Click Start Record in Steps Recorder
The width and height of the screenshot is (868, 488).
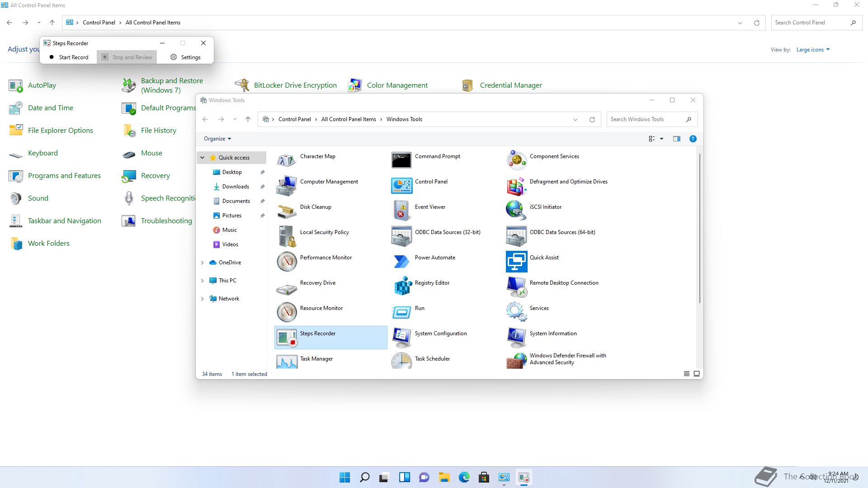point(69,57)
